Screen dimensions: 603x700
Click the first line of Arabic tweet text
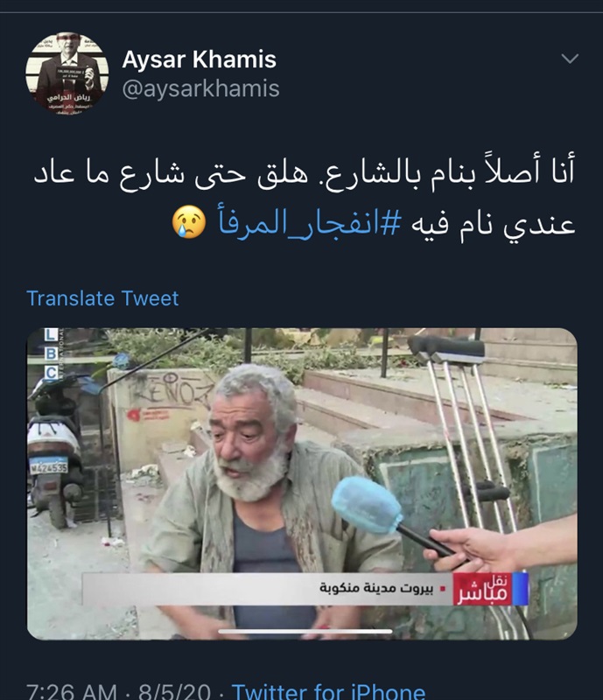click(x=305, y=172)
